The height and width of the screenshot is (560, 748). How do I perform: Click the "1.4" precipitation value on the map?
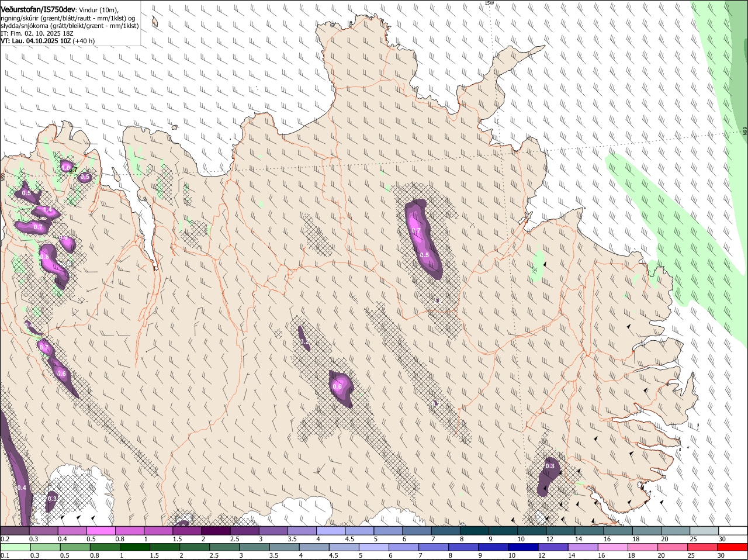[x=48, y=209]
